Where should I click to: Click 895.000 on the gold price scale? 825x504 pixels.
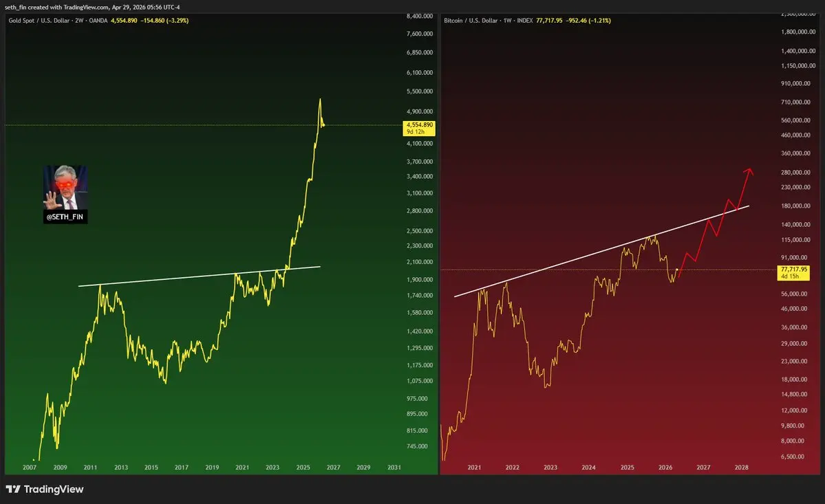tap(417, 414)
